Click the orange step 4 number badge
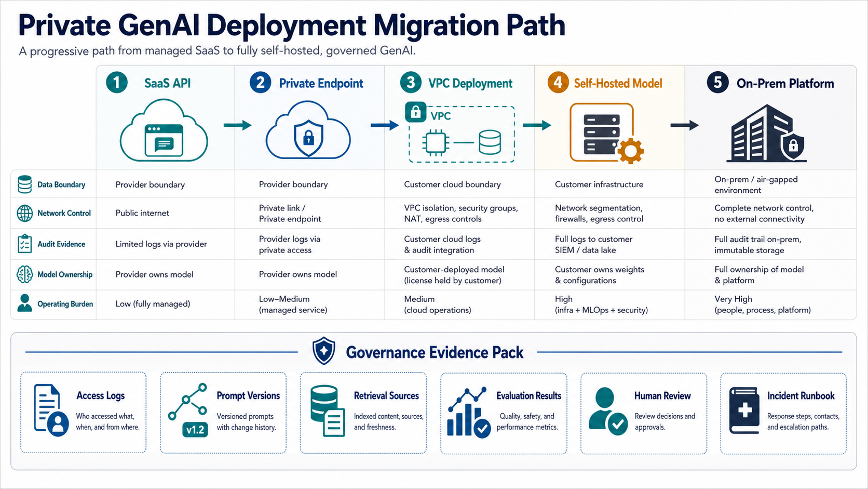The image size is (868, 489). [558, 83]
